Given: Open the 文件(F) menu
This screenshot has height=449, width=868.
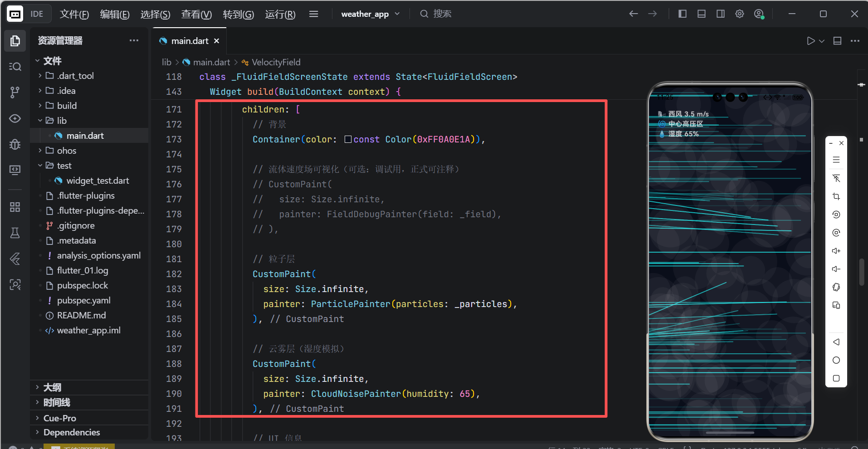Looking at the screenshot, I should (x=74, y=14).
